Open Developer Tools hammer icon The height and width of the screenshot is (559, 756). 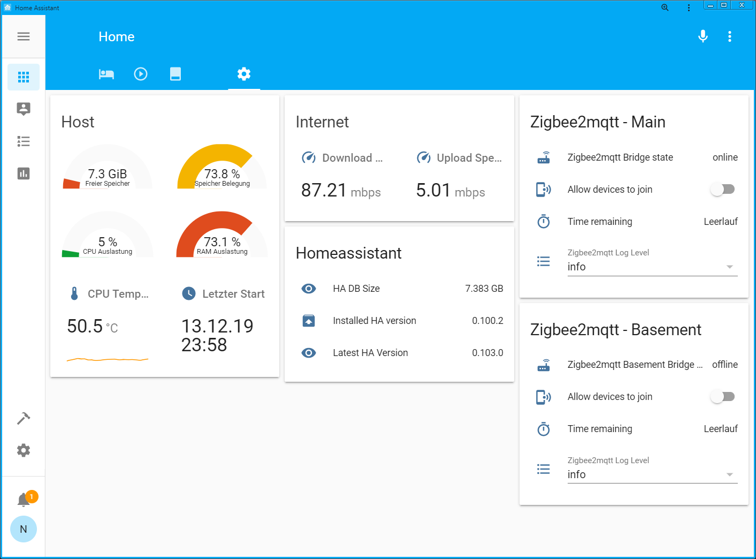click(x=24, y=418)
